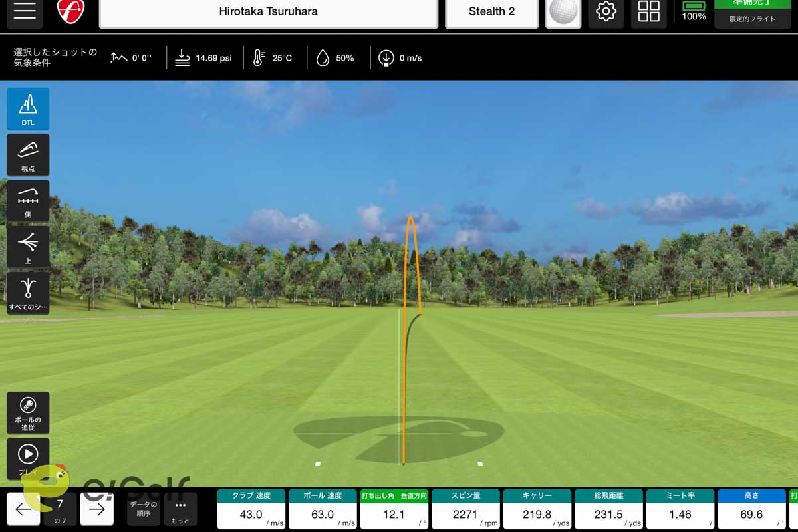Switch to the 側 side view

28,200
